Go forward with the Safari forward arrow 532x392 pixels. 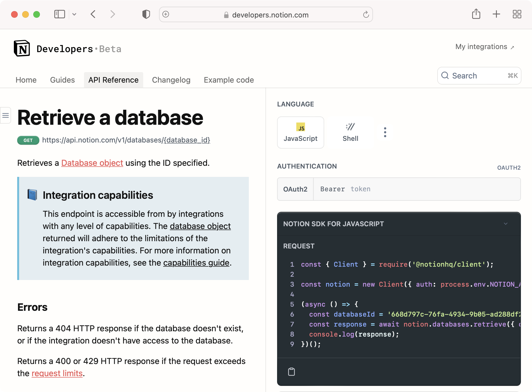pyautogui.click(x=112, y=14)
